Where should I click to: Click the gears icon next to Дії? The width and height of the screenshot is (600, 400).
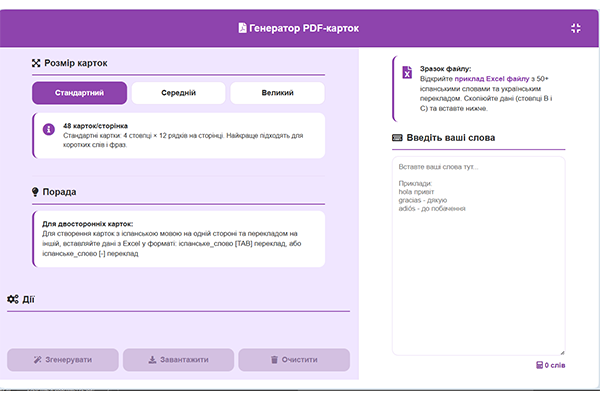[x=13, y=299]
